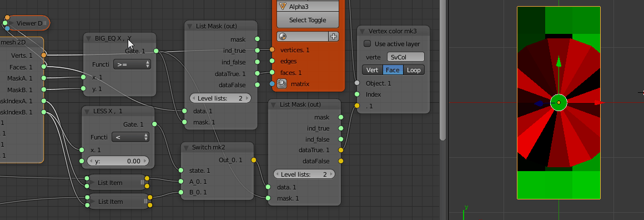Click the yellow .1 socket on Vertex color mk3

[x=358, y=106]
